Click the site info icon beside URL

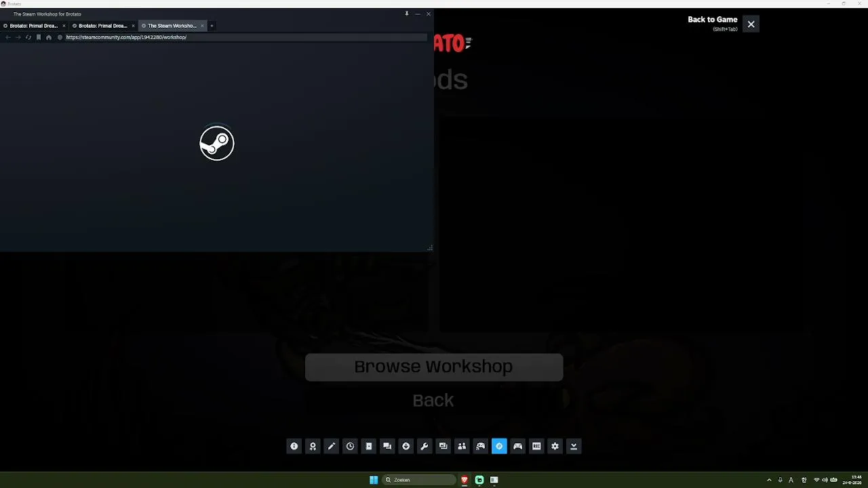coord(60,37)
